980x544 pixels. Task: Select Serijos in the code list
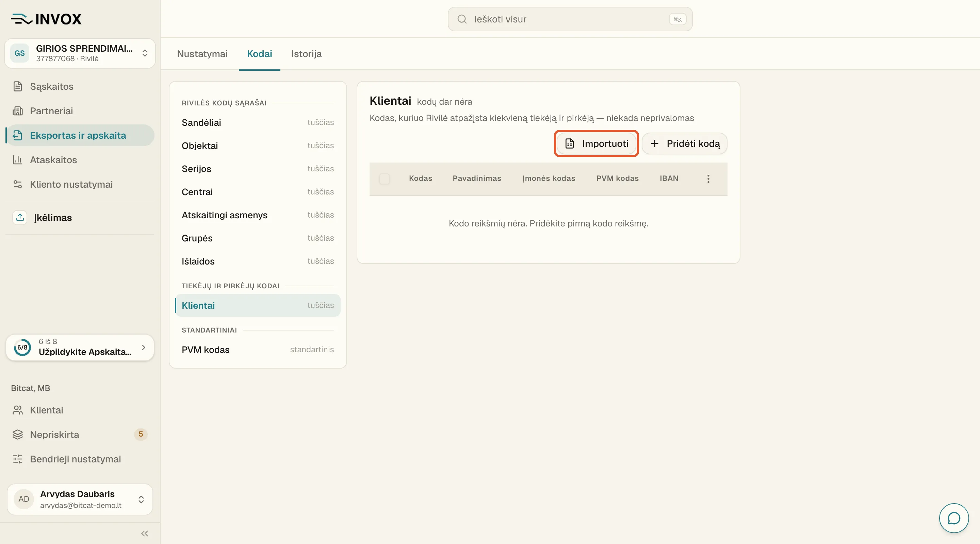click(258, 169)
